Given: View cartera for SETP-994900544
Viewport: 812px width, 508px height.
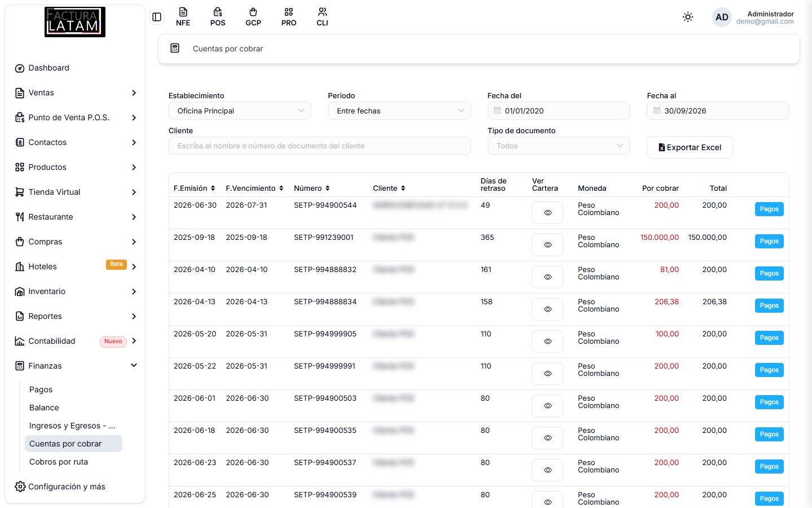Looking at the screenshot, I should (548, 213).
